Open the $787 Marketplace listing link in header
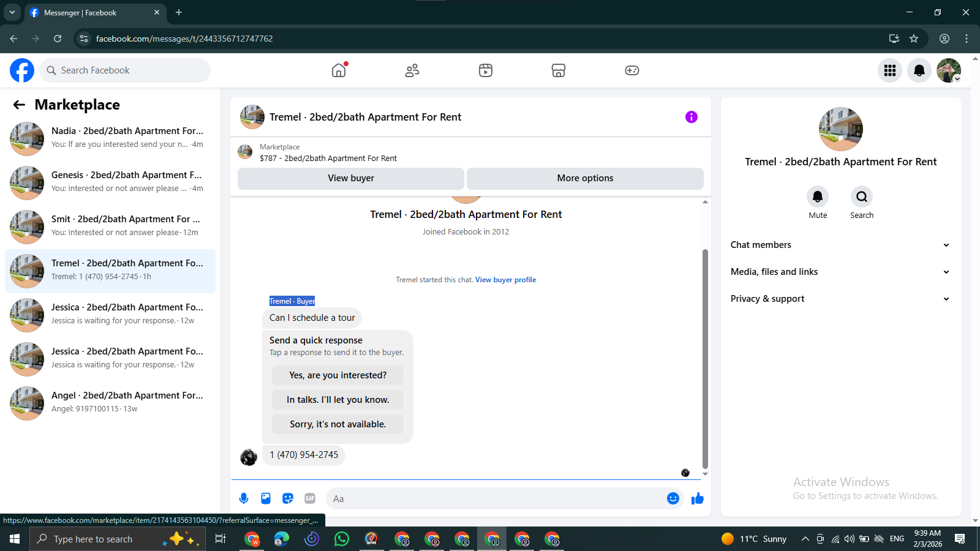Image resolution: width=980 pixels, height=551 pixels. [x=328, y=158]
